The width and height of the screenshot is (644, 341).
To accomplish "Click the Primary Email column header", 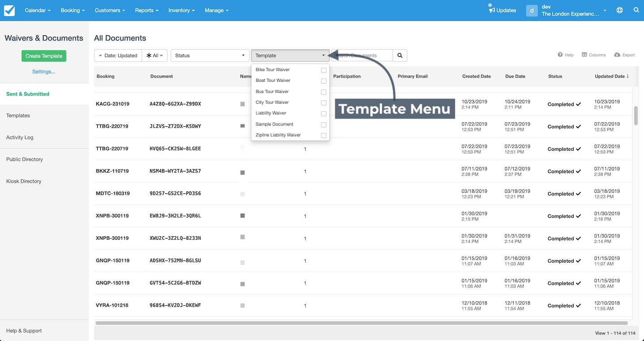I will pyautogui.click(x=413, y=76).
